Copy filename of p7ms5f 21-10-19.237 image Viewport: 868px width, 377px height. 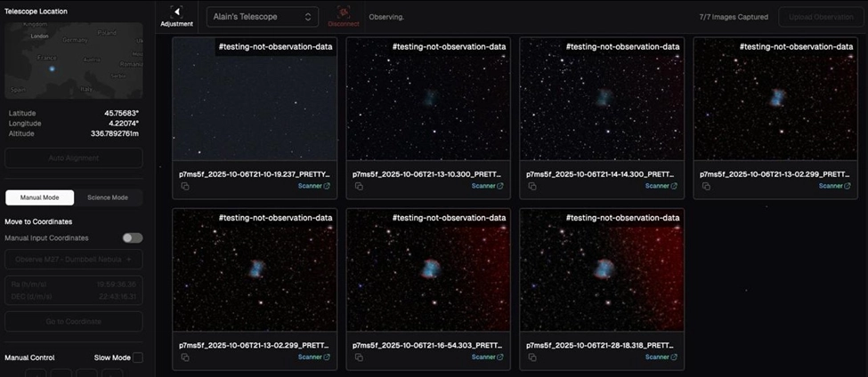(x=185, y=187)
